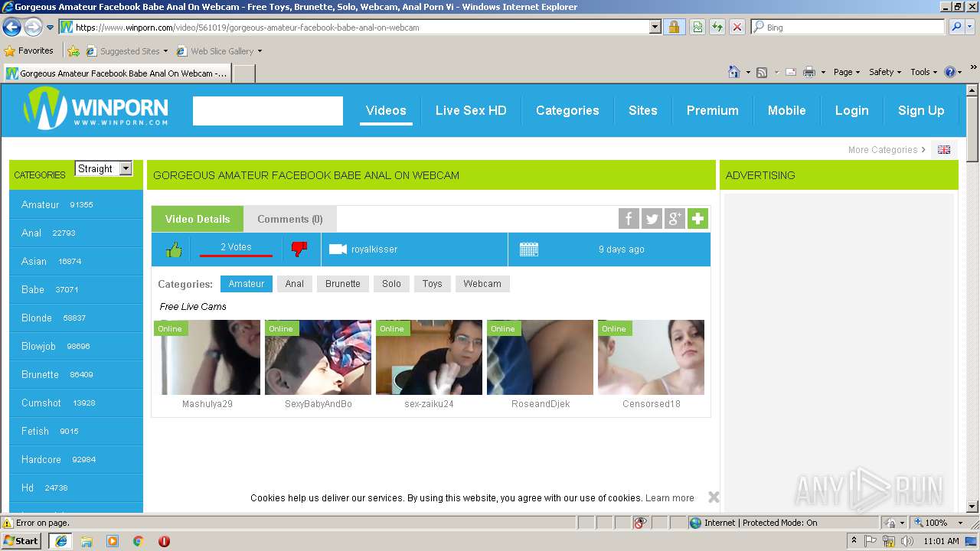Click the Learn more cookie link
Screen dimensions: 980x551
[670, 498]
